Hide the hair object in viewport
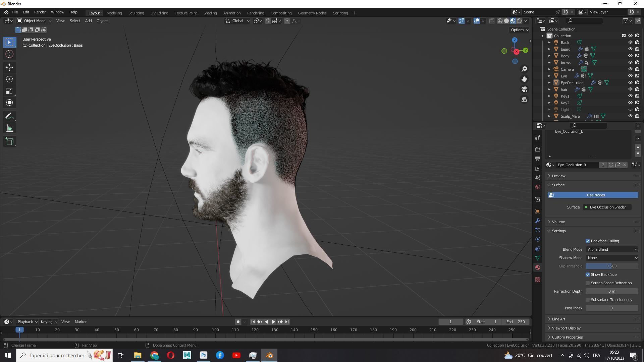Viewport: 644px width, 362px height. point(630,89)
